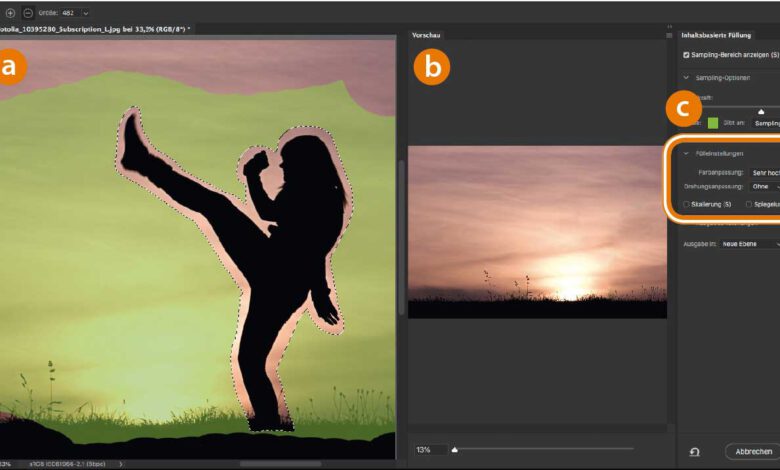Click the Abbrechen button
780x470 pixels.
click(x=753, y=452)
